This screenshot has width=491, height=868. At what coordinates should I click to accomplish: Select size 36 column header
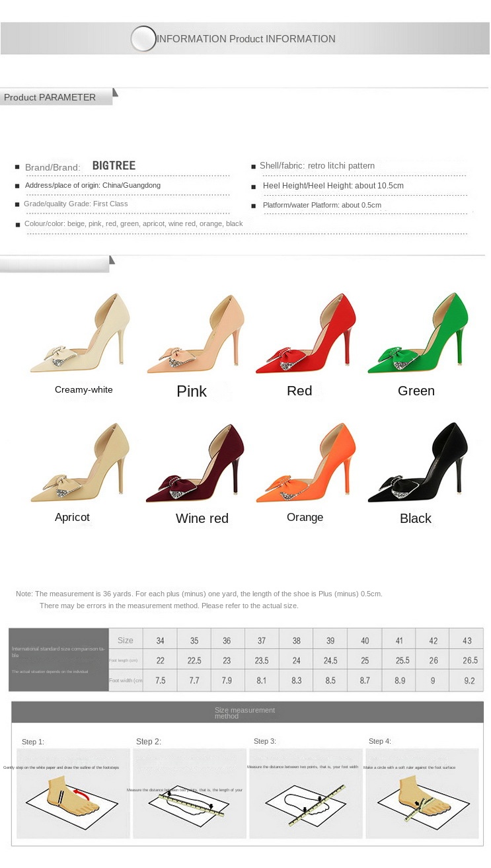coord(227,641)
